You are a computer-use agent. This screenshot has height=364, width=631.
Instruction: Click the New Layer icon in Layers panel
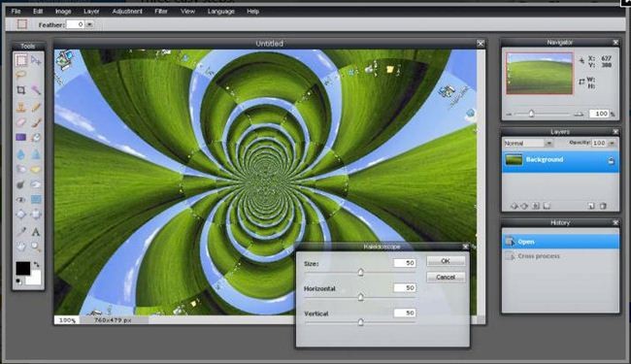pyautogui.click(x=591, y=206)
